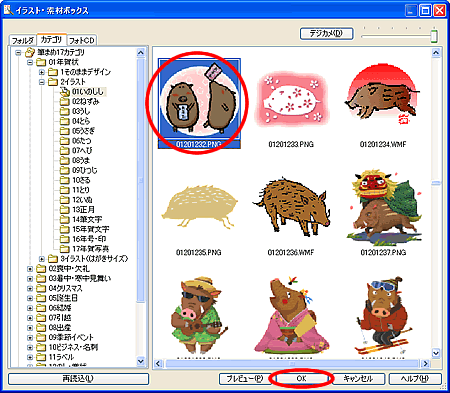Screen dimensions: 450x393
Task: Click the 08出産 folder icon
Action: pos(41,328)
